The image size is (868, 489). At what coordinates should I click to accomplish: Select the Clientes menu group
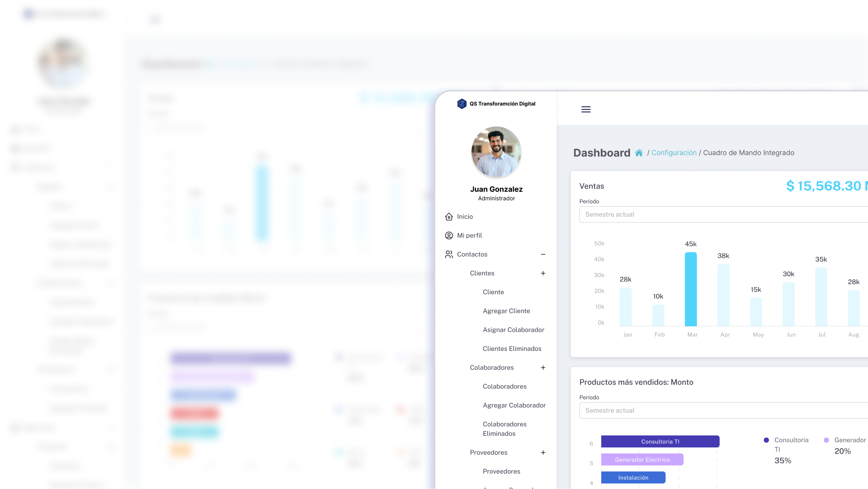click(482, 273)
